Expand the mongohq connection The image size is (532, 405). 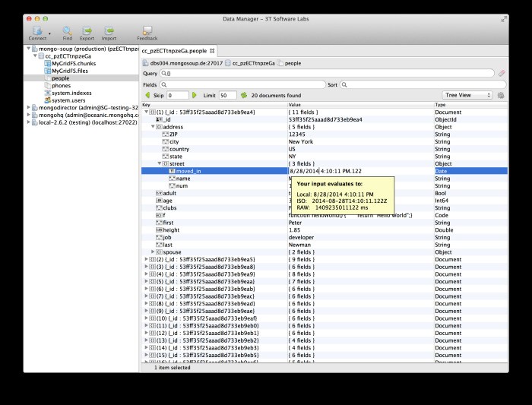(29, 115)
